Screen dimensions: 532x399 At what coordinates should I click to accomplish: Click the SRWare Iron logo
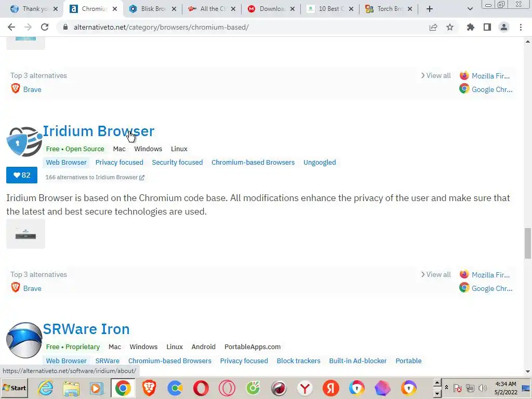[x=24, y=340]
